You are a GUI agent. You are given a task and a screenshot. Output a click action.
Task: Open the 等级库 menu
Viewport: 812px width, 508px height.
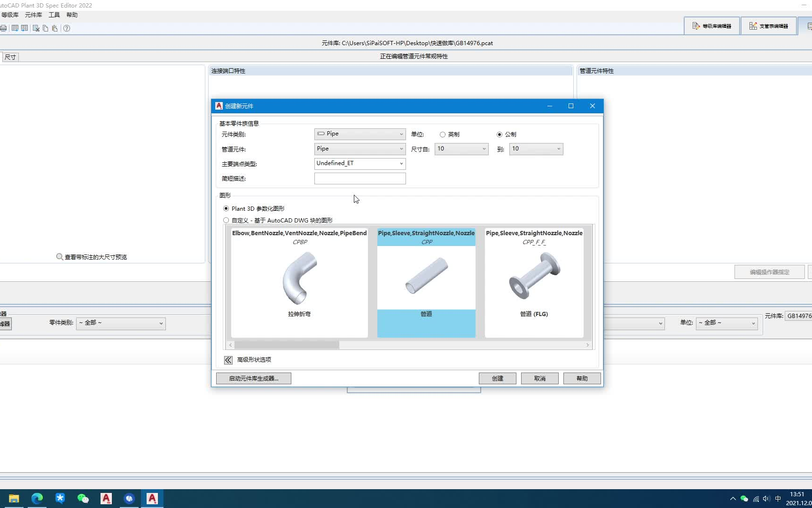[10, 15]
